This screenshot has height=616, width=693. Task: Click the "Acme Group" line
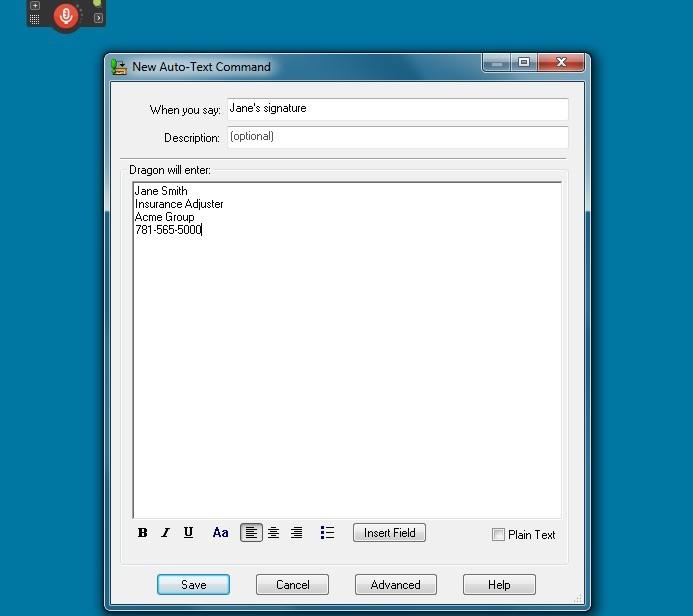[164, 217]
